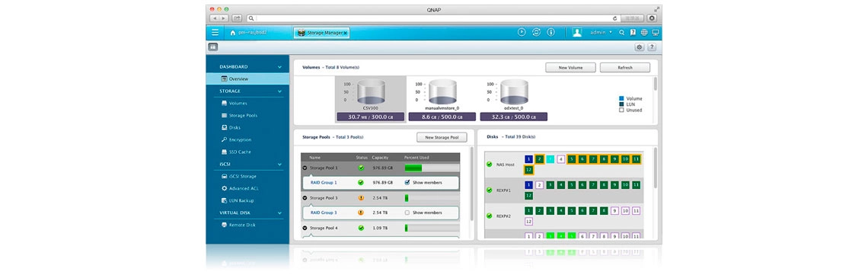Open Storage Manager settings gear
The width and height of the screenshot is (868, 275).
click(x=640, y=47)
